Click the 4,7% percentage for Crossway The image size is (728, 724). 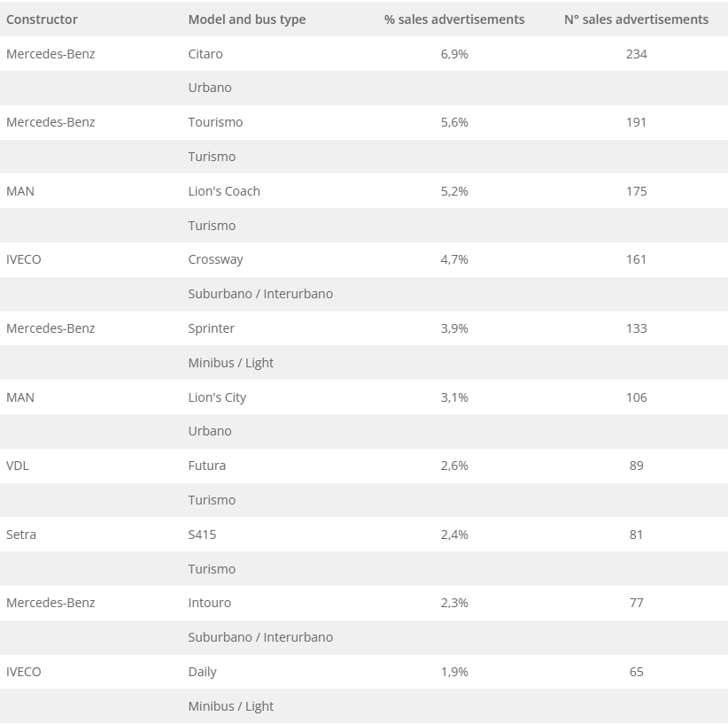point(454,259)
